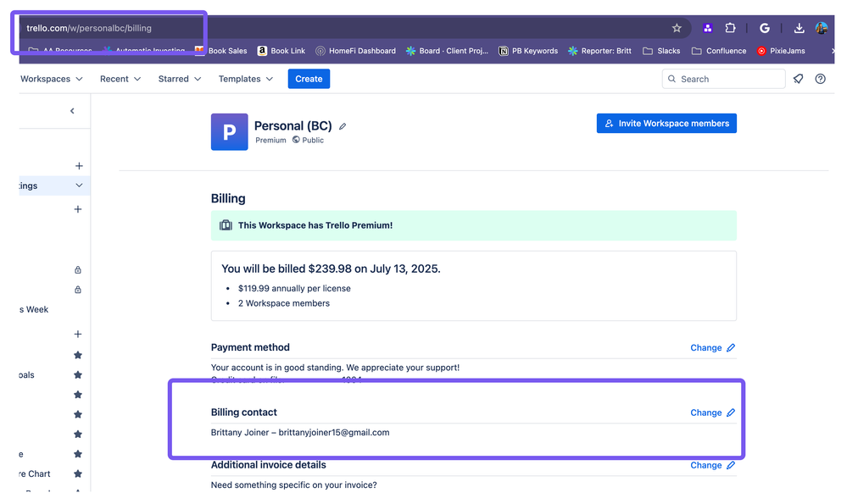Focus the Trello Search field
The image size is (847, 504).
[x=723, y=79]
